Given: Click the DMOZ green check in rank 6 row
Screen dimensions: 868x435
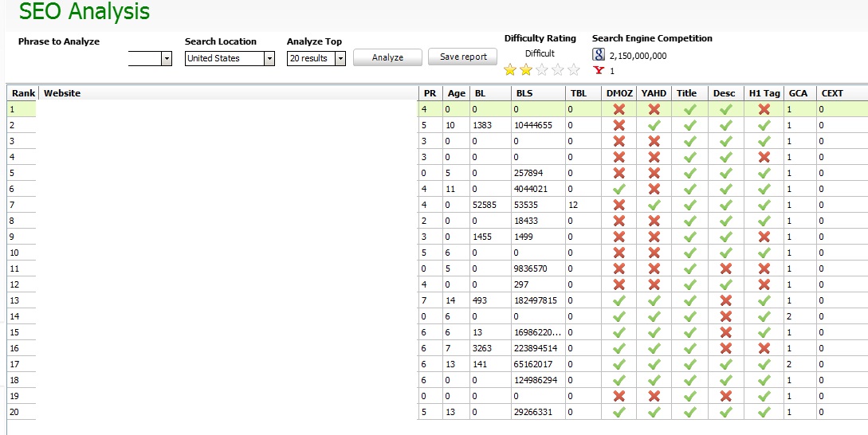Looking at the screenshot, I should coord(619,190).
